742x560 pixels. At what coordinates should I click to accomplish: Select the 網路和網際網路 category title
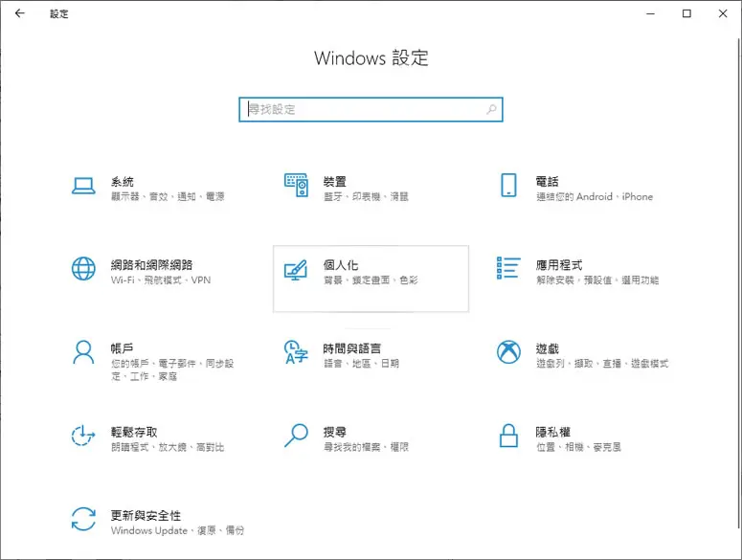tap(151, 265)
